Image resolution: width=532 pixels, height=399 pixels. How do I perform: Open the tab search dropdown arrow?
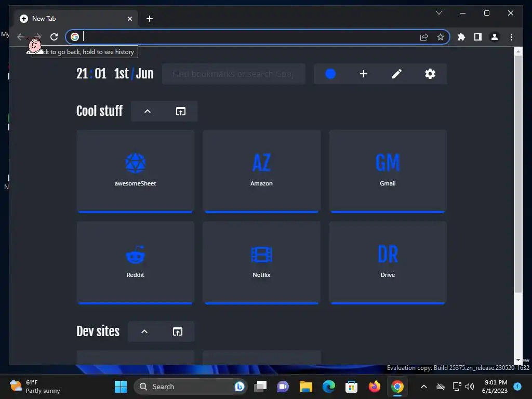click(x=438, y=13)
